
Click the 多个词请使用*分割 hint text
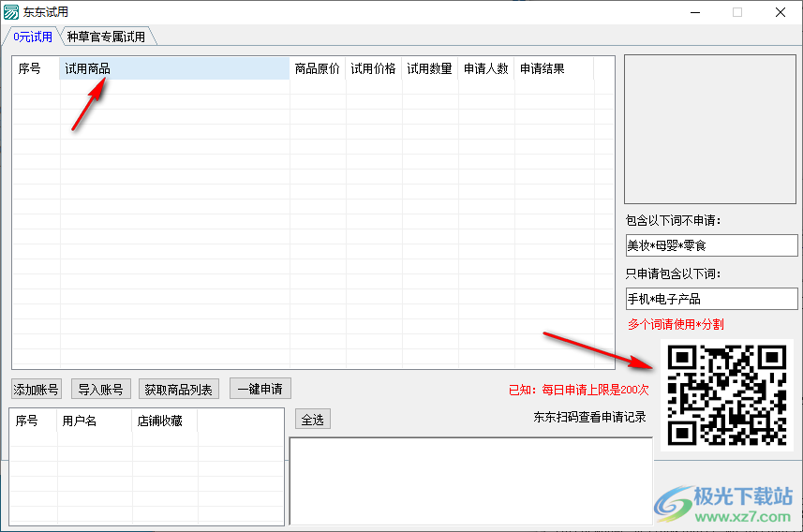tap(676, 324)
